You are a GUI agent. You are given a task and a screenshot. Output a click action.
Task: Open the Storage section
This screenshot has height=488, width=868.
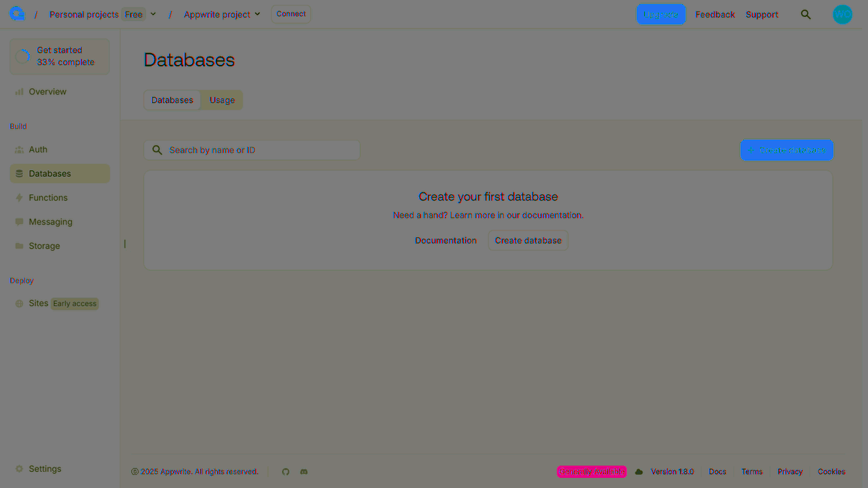[x=44, y=245]
